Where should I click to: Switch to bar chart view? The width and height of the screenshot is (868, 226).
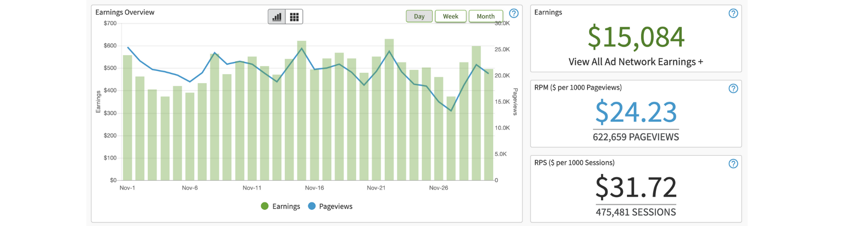277,17
